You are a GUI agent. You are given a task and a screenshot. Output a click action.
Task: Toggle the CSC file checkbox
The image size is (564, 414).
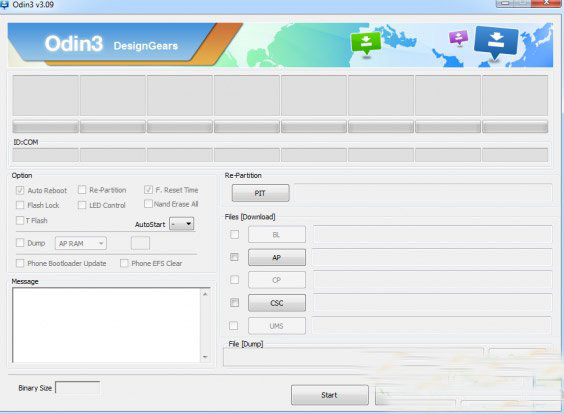(234, 302)
